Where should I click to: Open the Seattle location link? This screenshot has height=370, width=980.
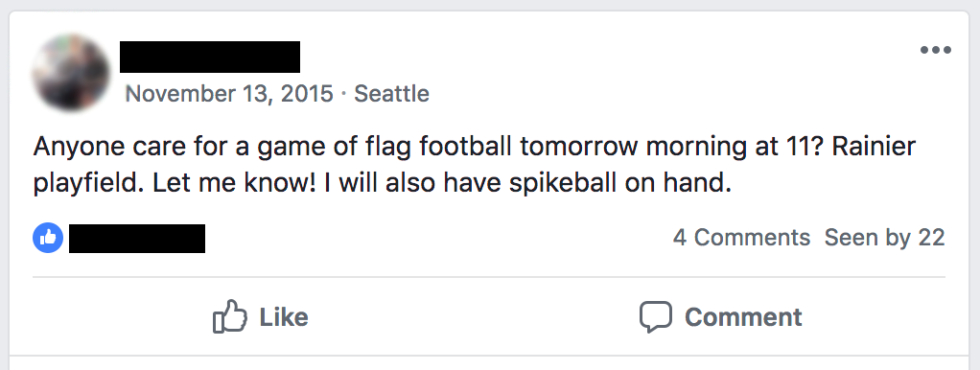tap(392, 94)
